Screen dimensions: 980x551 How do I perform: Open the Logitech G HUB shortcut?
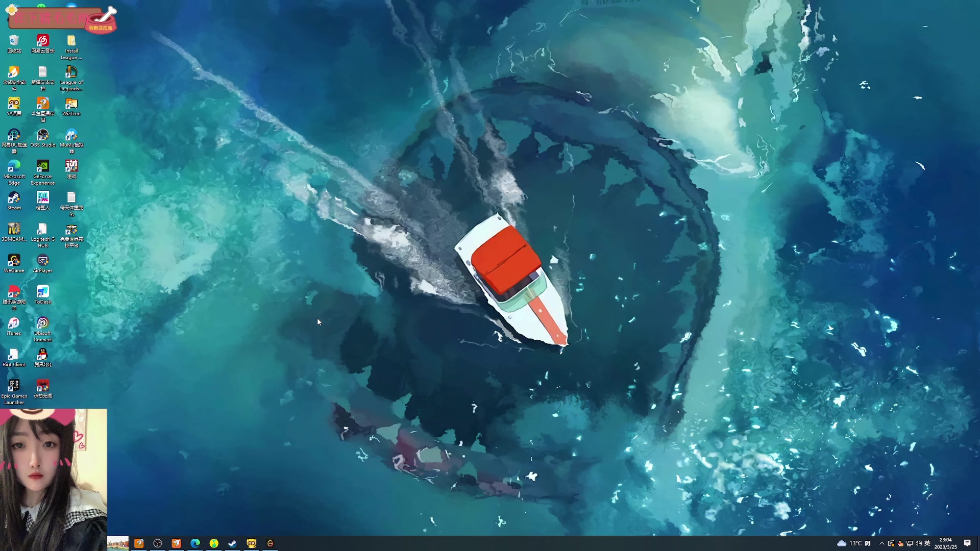[42, 230]
